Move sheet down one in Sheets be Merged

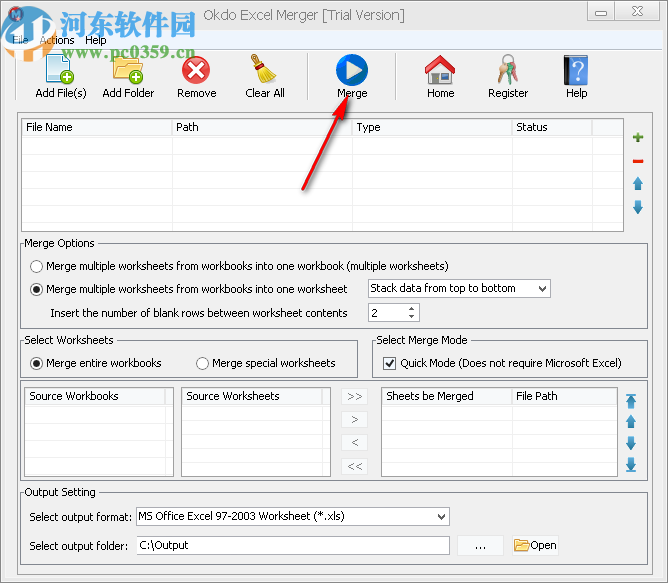[631, 443]
